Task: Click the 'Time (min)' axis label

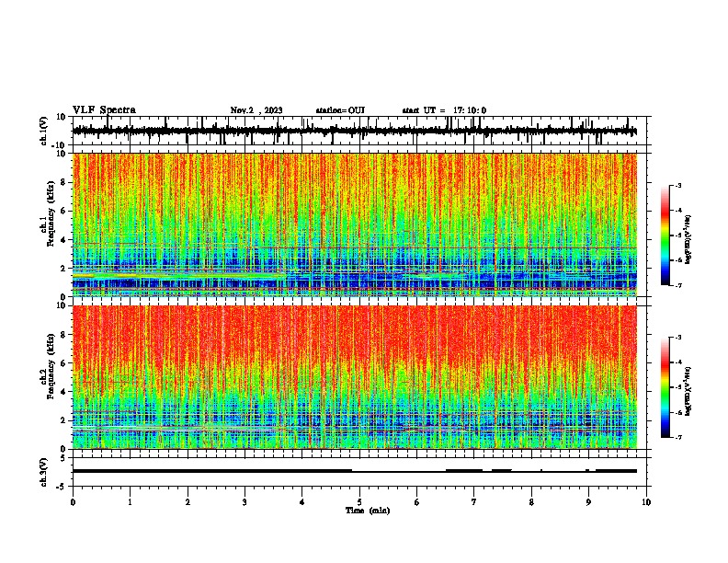Action: (x=368, y=511)
